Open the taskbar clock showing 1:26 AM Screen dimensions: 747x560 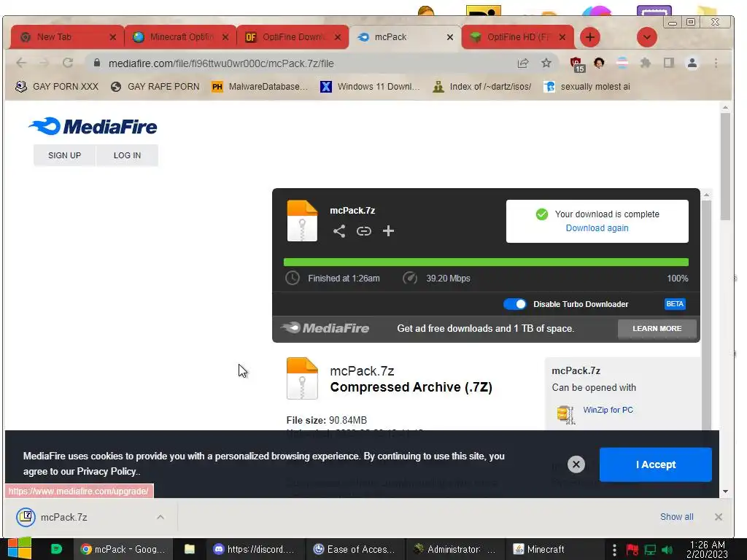[x=707, y=549]
